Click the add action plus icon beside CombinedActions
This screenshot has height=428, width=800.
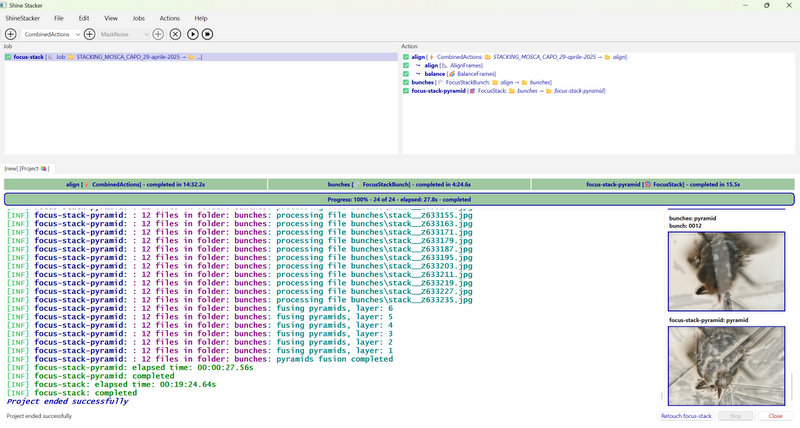pos(89,34)
